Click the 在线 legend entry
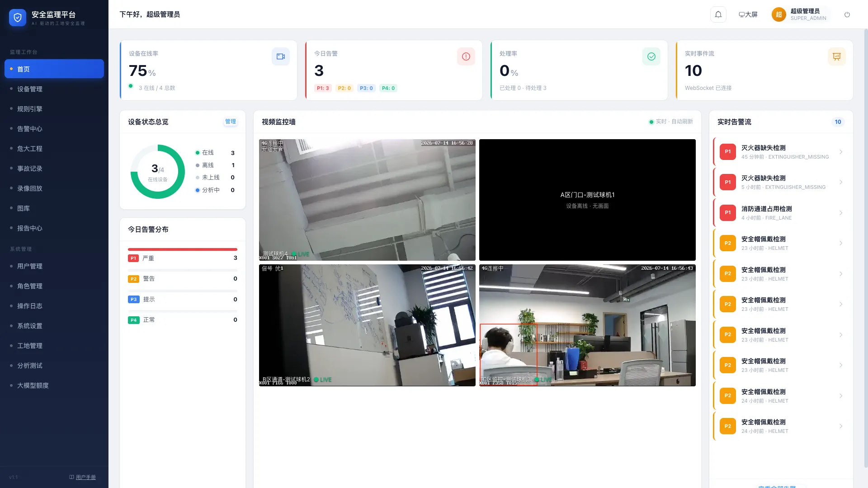868x488 pixels. tap(215, 153)
